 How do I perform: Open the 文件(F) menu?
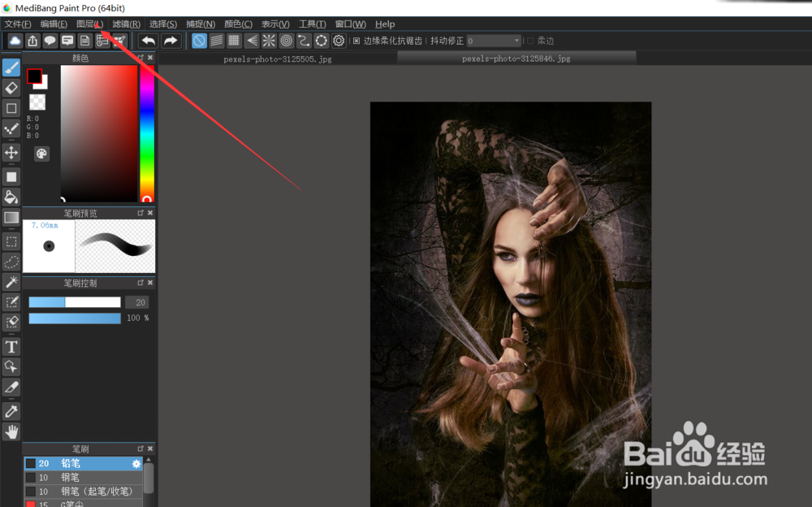(18, 24)
